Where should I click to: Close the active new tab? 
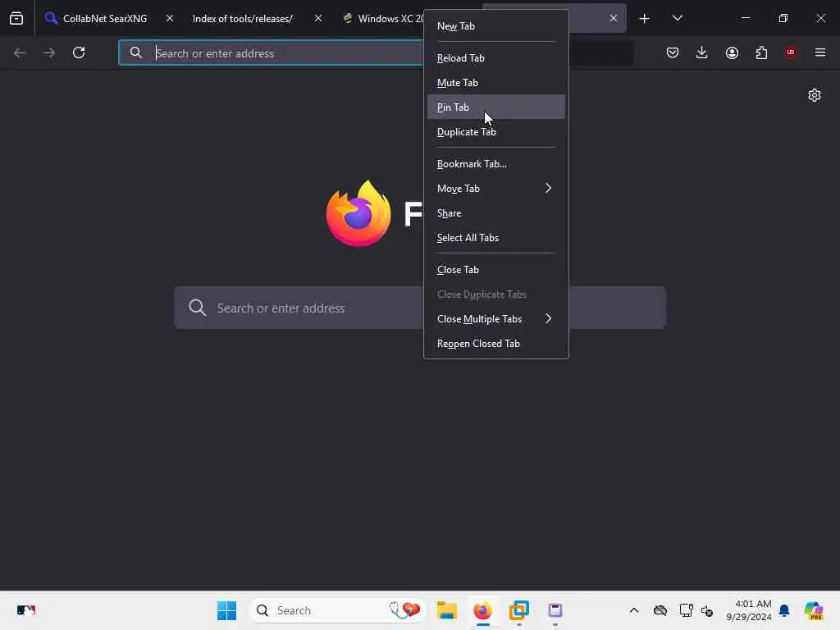[x=614, y=19]
